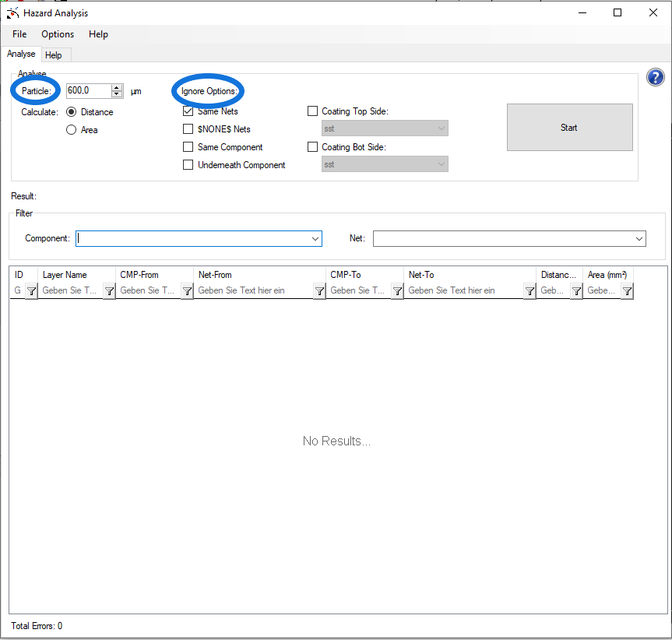Sort by the ID column header
672x640 pixels.
pos(23,275)
